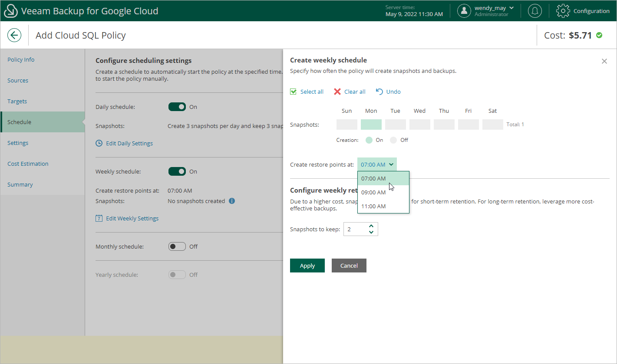Screen dimensions: 617x364
Task: Open the Configuration gear icon
Action: pos(563,11)
